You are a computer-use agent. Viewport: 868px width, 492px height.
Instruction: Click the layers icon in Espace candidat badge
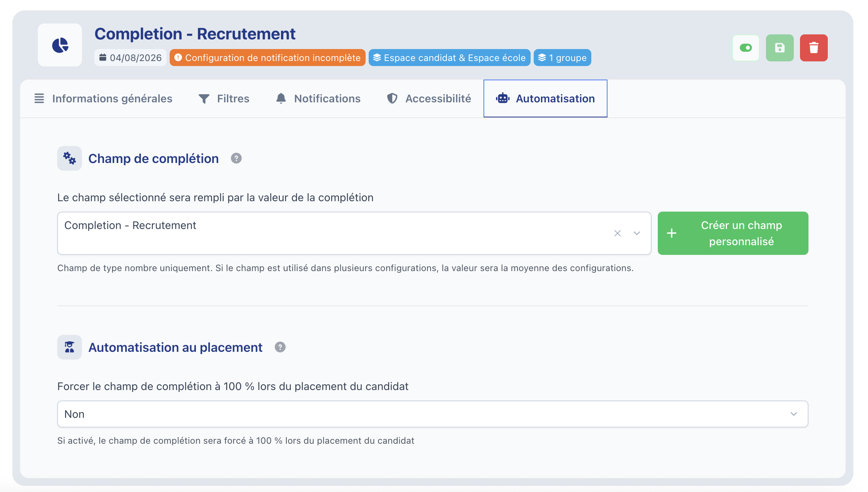point(377,58)
